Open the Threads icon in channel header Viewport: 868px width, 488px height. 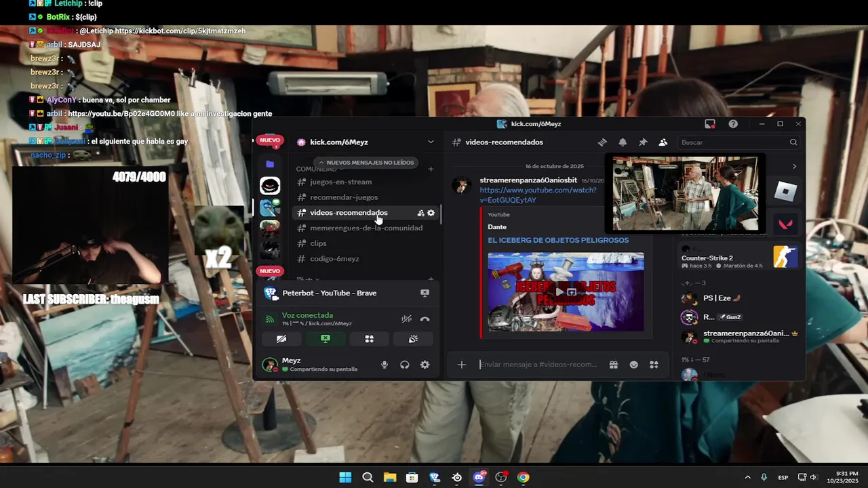pos(602,142)
